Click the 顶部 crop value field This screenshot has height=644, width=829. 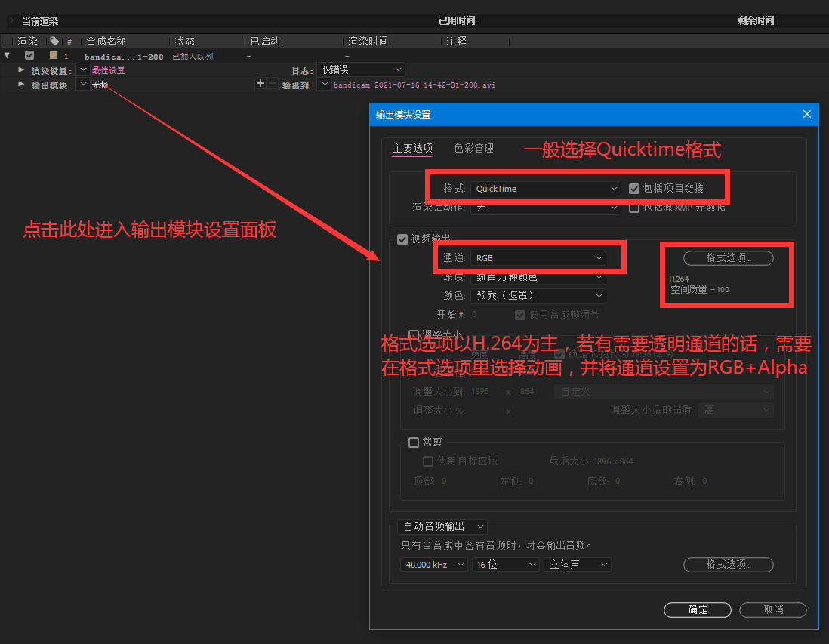click(444, 481)
